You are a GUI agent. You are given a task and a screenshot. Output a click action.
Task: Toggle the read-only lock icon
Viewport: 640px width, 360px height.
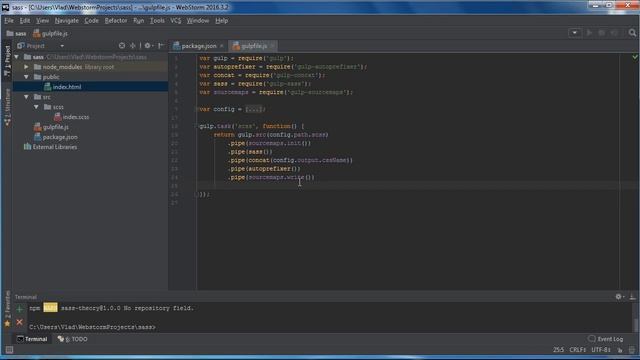(620, 350)
